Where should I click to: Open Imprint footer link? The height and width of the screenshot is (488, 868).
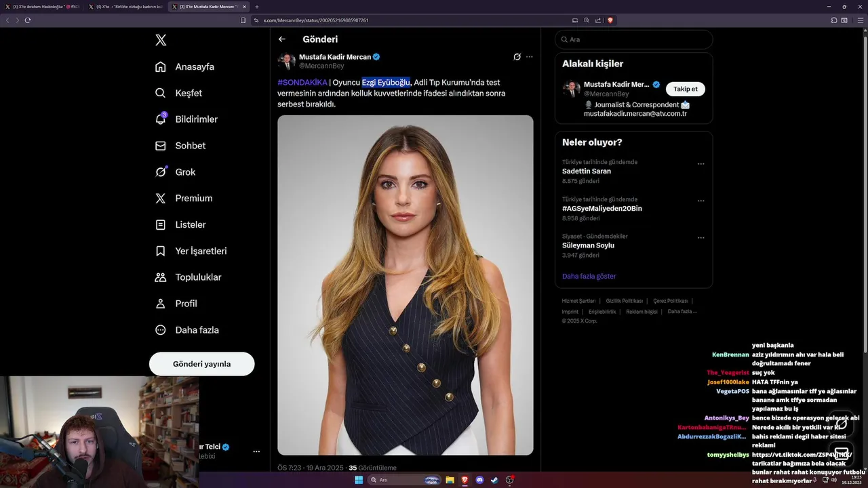point(570,312)
